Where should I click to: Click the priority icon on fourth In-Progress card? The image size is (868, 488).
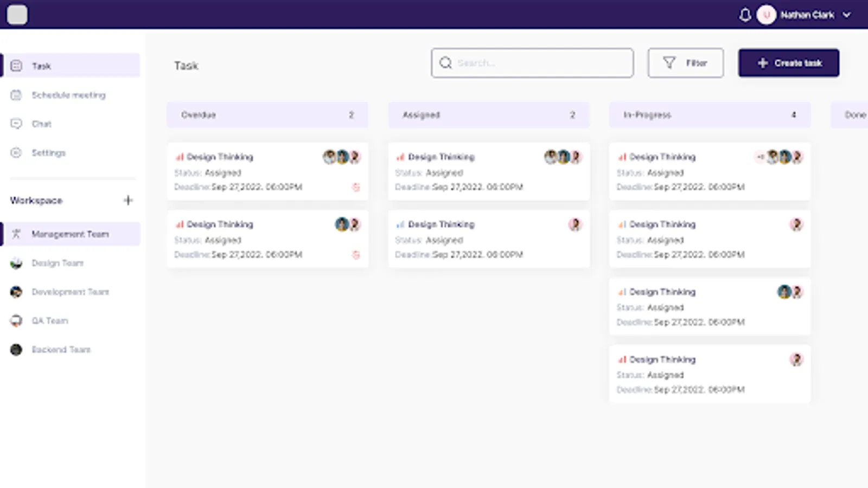click(622, 359)
